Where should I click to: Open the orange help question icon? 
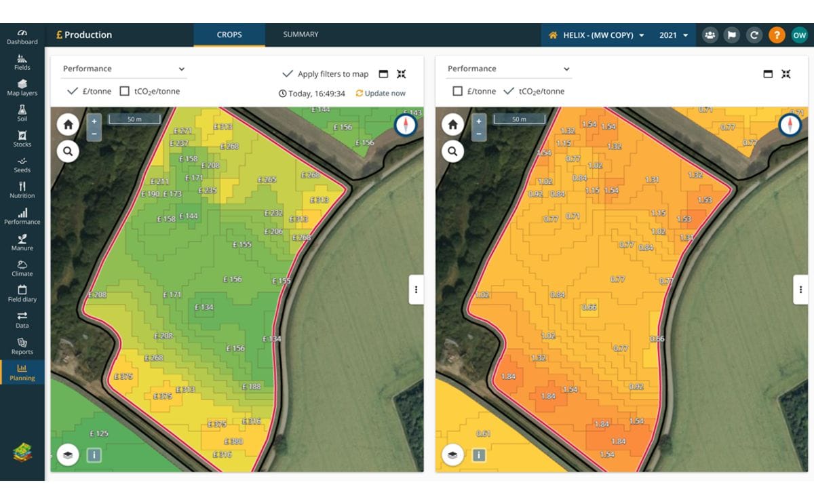[x=777, y=35]
